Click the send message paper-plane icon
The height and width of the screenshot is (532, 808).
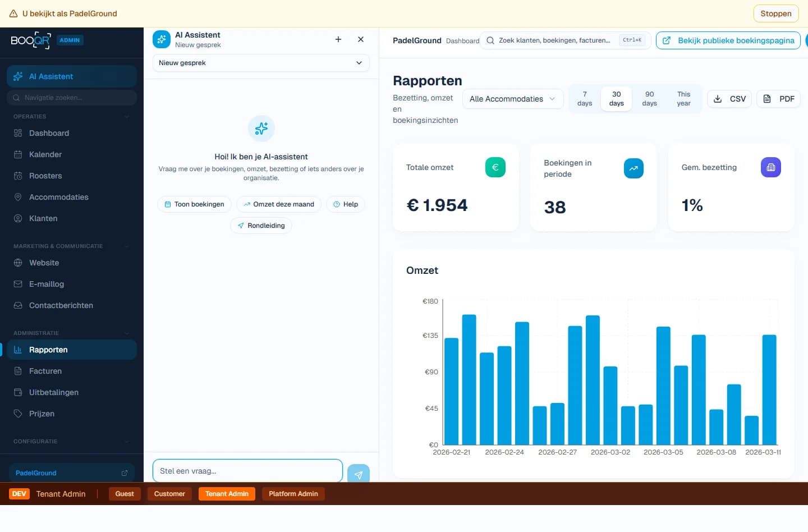[358, 474]
